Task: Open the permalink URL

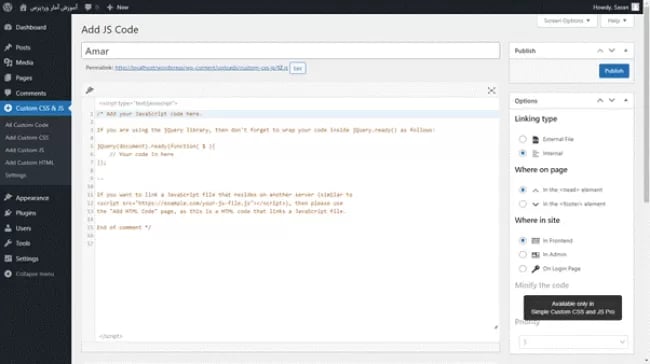Action: pos(201,68)
